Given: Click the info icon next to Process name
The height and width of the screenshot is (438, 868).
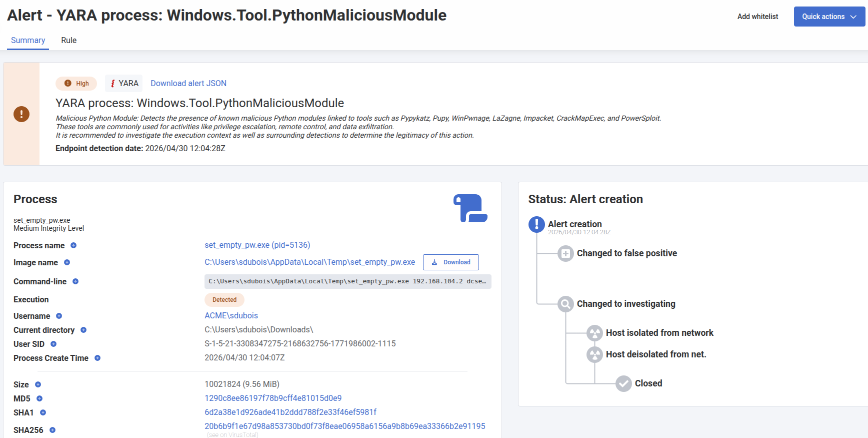Looking at the screenshot, I should (x=73, y=245).
